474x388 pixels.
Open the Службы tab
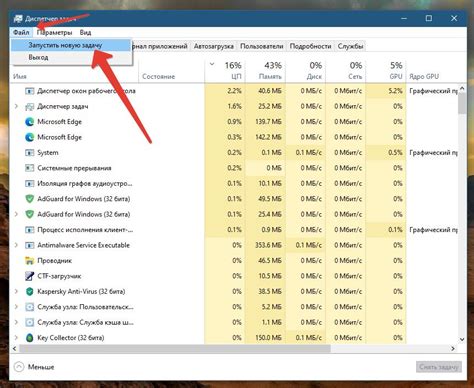coord(350,46)
